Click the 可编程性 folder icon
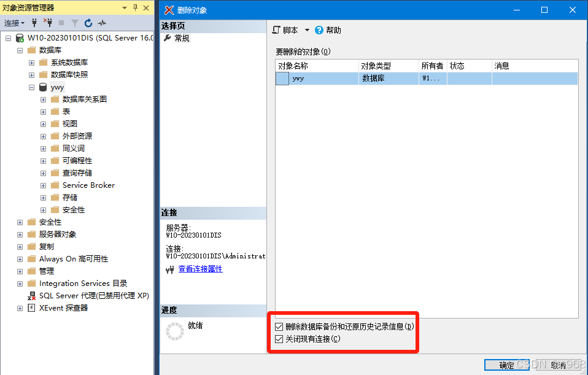The height and width of the screenshot is (375, 588). pyautogui.click(x=55, y=161)
